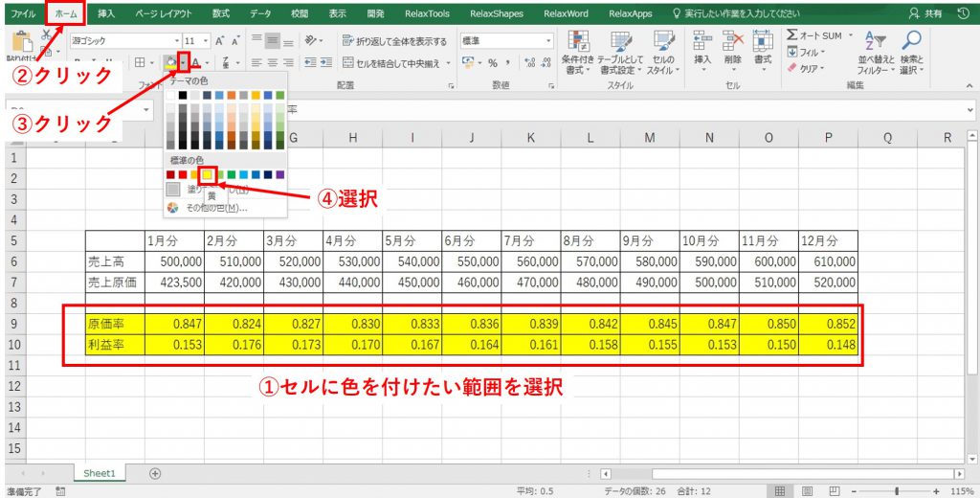Select the yellow standard color swatch

pos(208,174)
